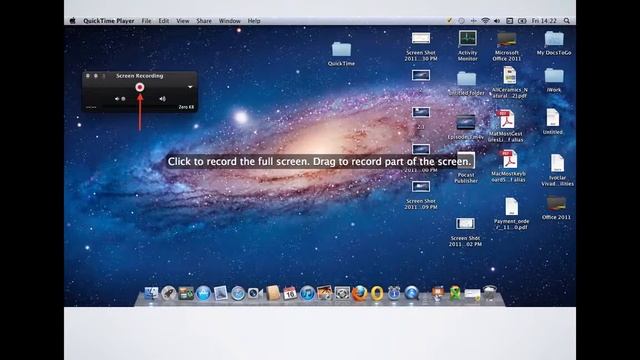
Task: Open the View menu
Action: pyautogui.click(x=182, y=21)
